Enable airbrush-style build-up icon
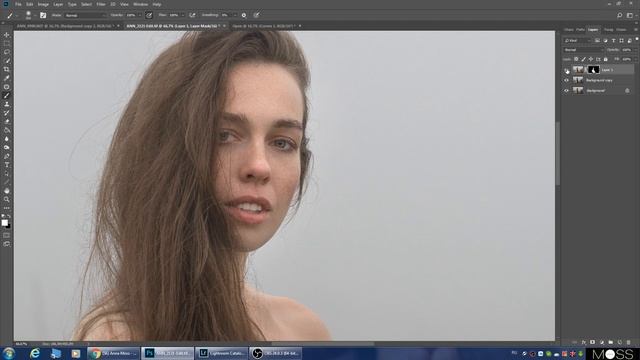Viewport: 640px width, 360px height. click(x=192, y=15)
